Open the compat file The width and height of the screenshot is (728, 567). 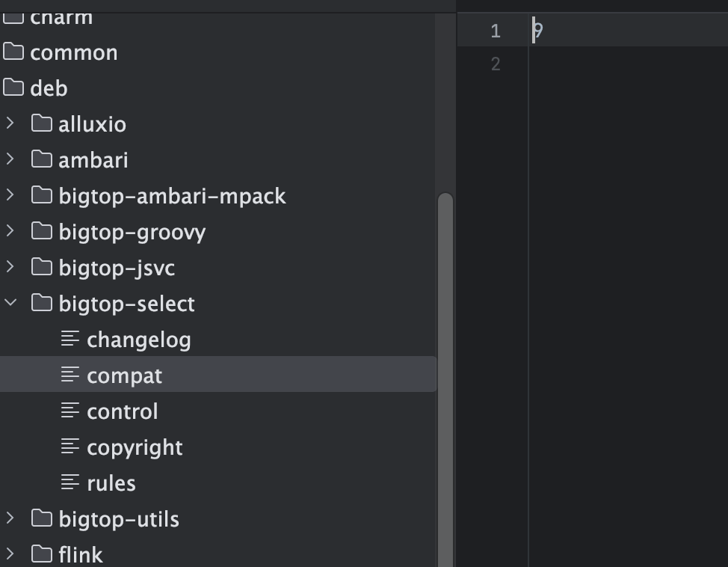(124, 376)
